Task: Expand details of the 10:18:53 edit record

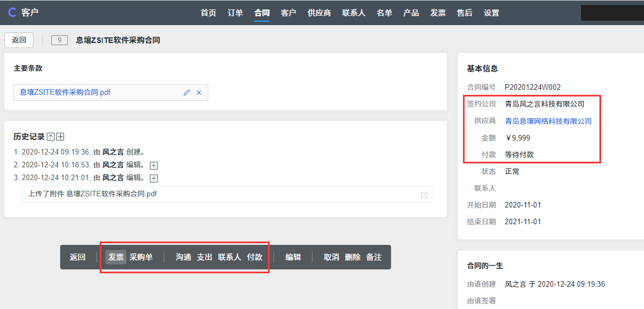Action: coord(154,166)
